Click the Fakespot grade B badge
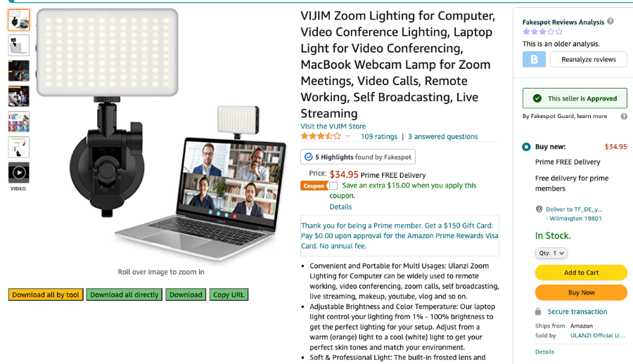 pyautogui.click(x=534, y=59)
